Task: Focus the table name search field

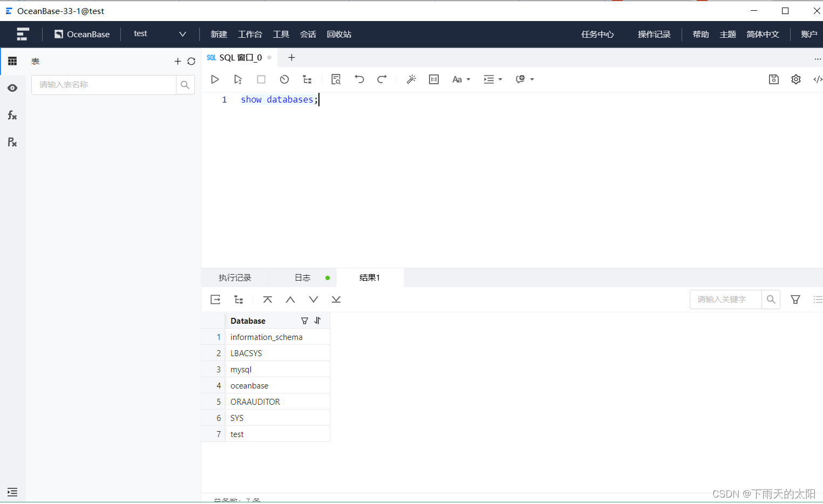Action: coord(104,85)
